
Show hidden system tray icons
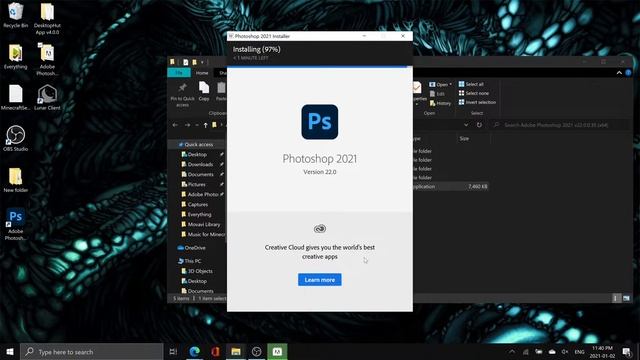pos(512,351)
